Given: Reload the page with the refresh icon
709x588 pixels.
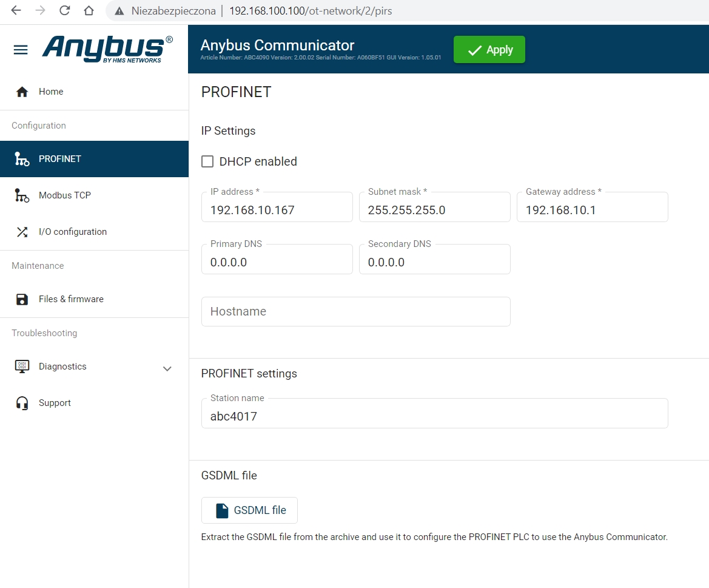Looking at the screenshot, I should pyautogui.click(x=65, y=10).
